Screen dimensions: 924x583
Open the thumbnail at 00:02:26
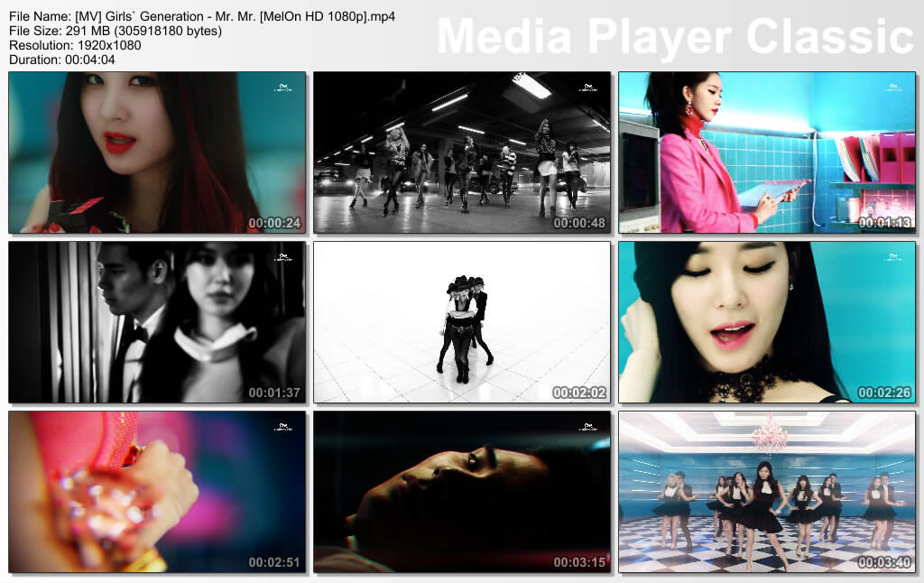767,322
